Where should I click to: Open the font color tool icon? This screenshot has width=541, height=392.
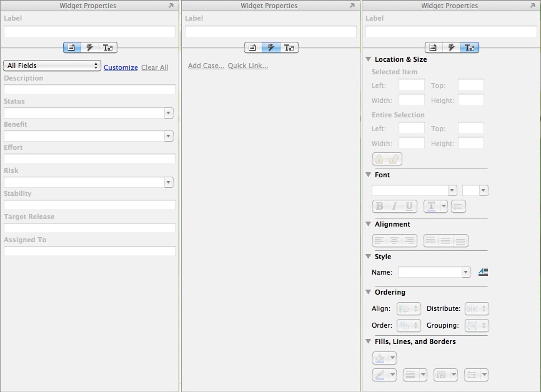(430, 206)
